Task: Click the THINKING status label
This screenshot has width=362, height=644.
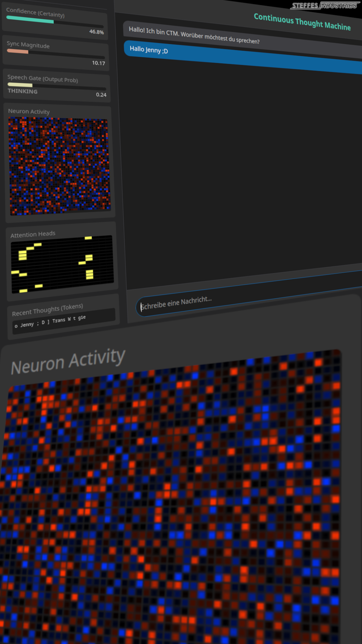Action: tap(22, 91)
